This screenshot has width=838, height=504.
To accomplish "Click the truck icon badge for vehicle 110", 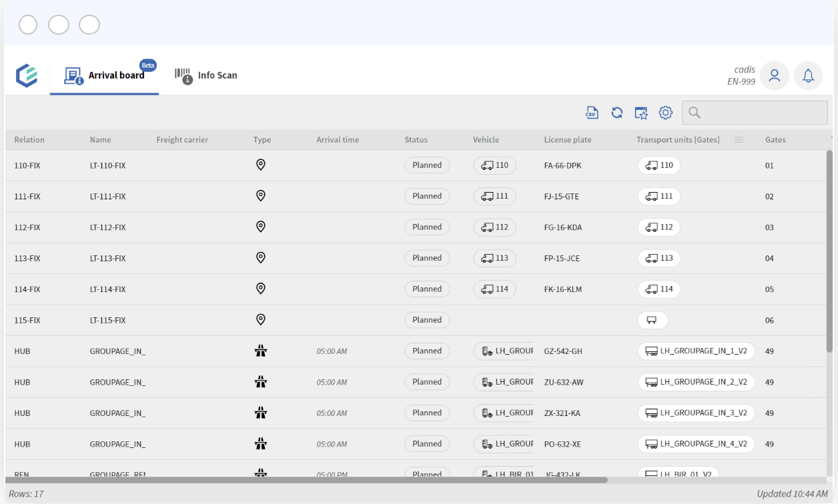I will coord(494,165).
